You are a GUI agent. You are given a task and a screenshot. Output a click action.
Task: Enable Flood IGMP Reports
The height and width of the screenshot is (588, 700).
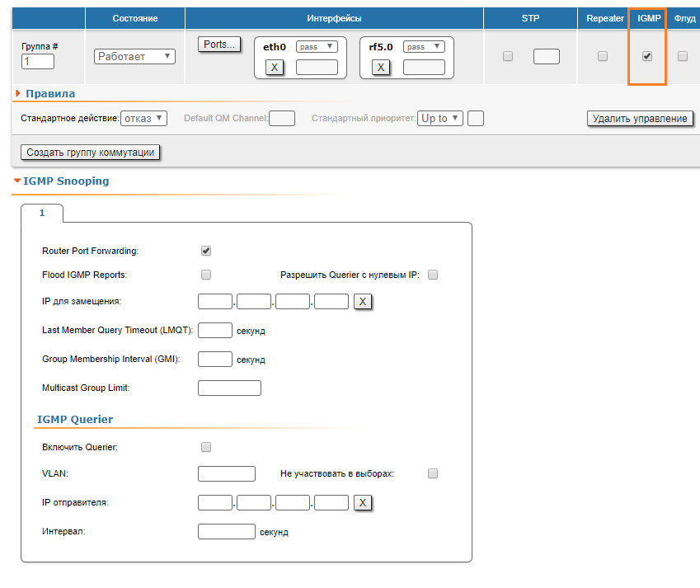pos(206,275)
